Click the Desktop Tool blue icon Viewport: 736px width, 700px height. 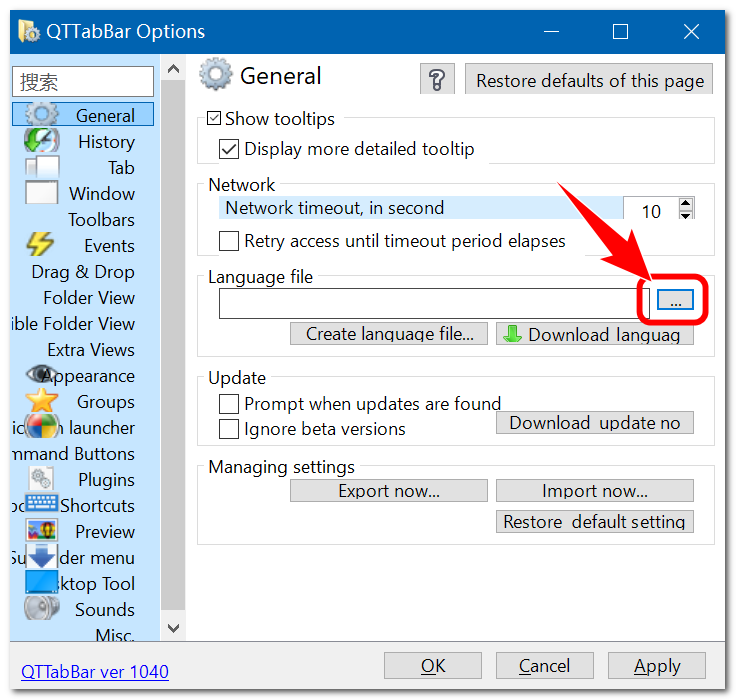pos(42,582)
